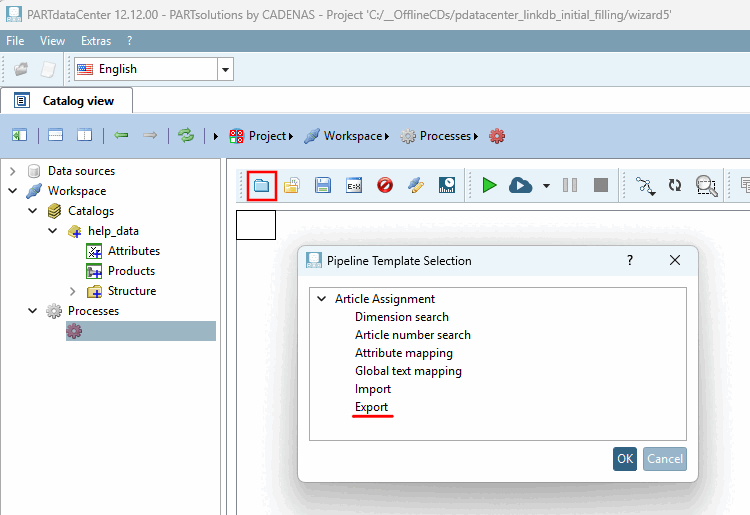Click the hide tree panel icon
Image resolution: width=750 pixels, height=515 pixels.
[x=19, y=135]
